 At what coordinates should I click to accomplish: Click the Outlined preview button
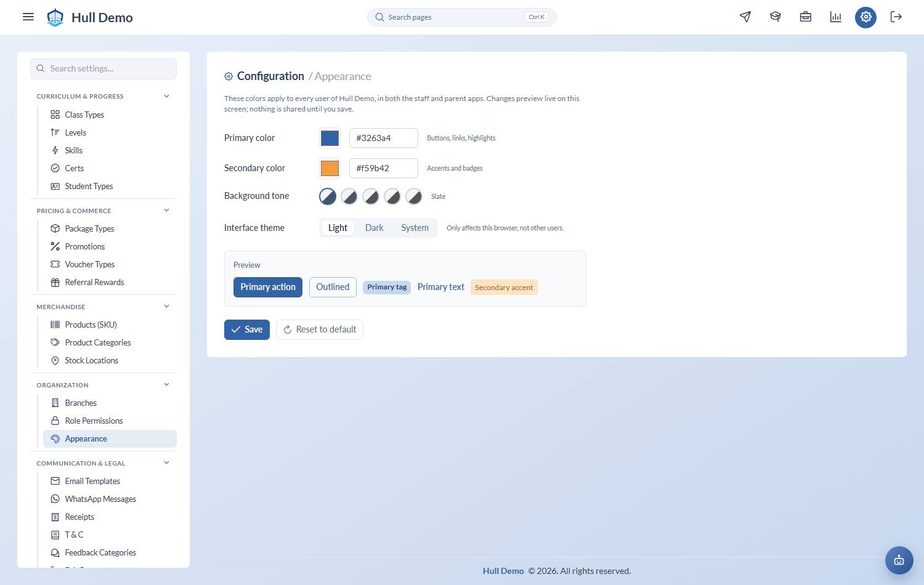333,287
